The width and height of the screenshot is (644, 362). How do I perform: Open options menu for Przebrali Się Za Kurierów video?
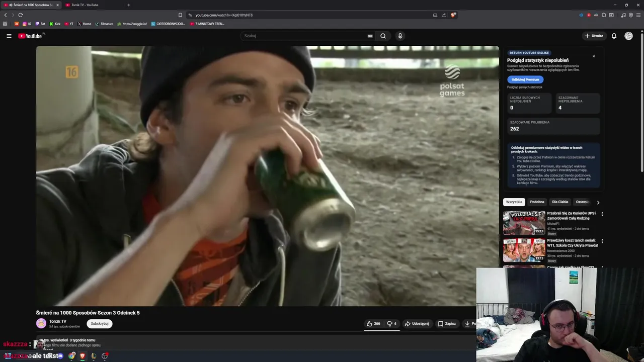602,214
